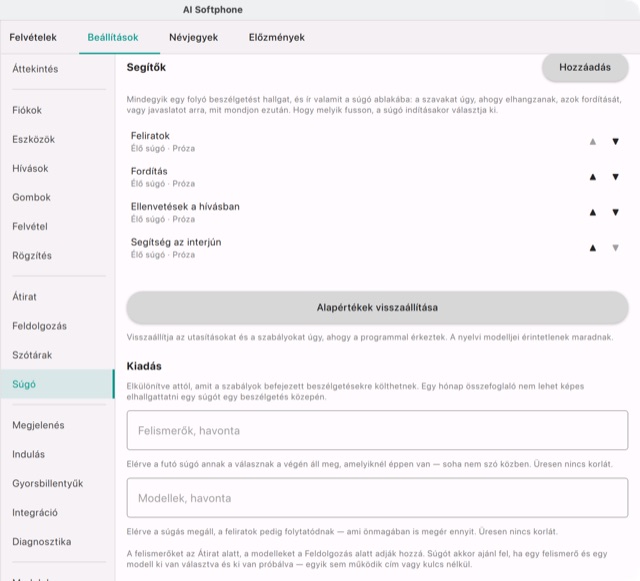Move Fordítás up with the up arrow
The height and width of the screenshot is (581, 640).
[593, 177]
